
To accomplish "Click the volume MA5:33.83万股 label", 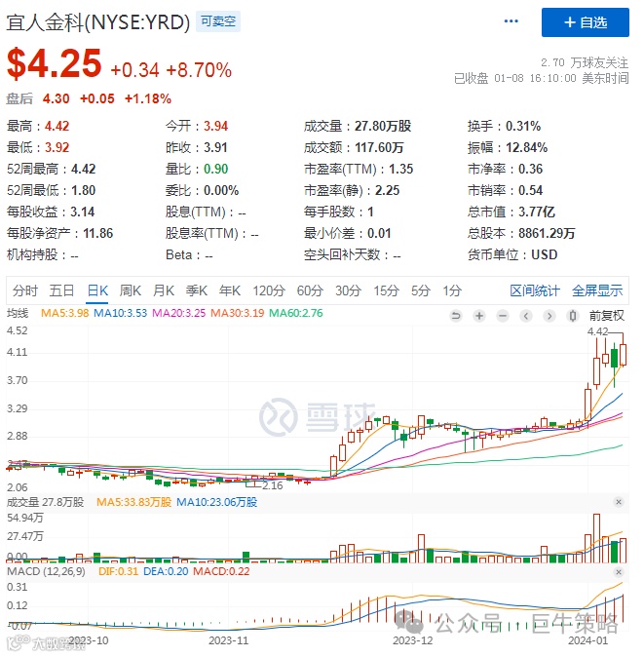I will tap(134, 502).
